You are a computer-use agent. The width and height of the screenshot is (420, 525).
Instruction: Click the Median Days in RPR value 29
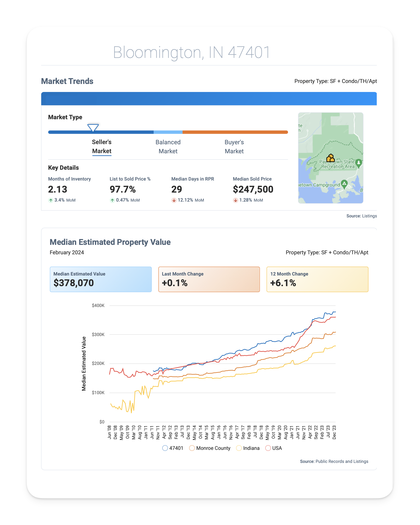(177, 189)
